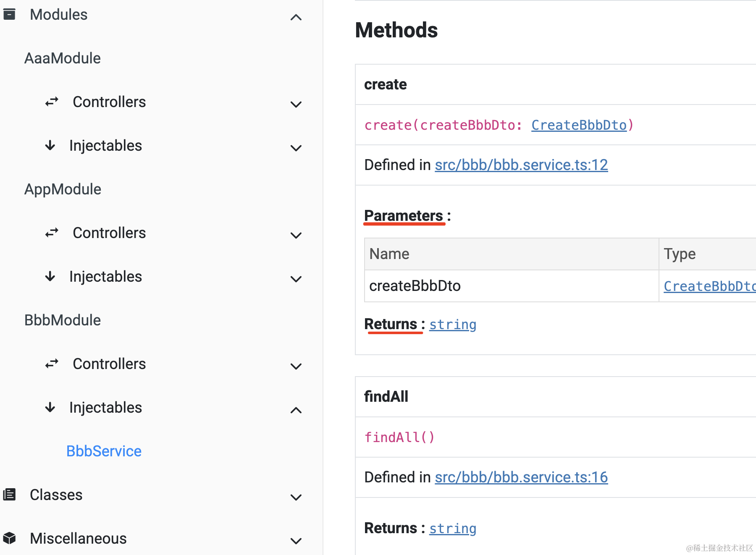Expand the Classes section chevron
Image resolution: width=756 pixels, height=555 pixels.
[x=296, y=497]
